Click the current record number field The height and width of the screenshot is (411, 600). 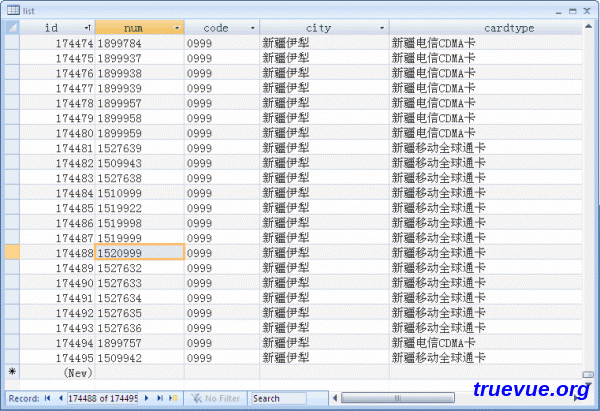[x=102, y=398]
